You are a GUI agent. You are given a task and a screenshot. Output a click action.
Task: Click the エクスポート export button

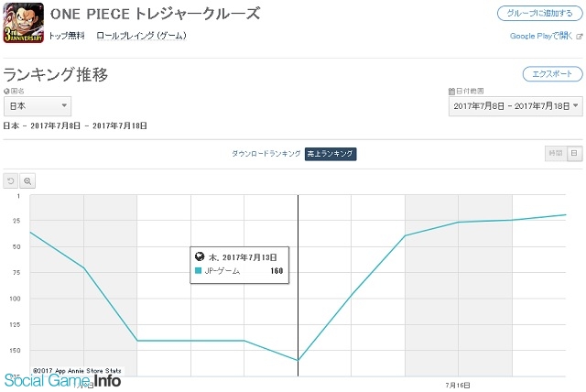click(552, 74)
